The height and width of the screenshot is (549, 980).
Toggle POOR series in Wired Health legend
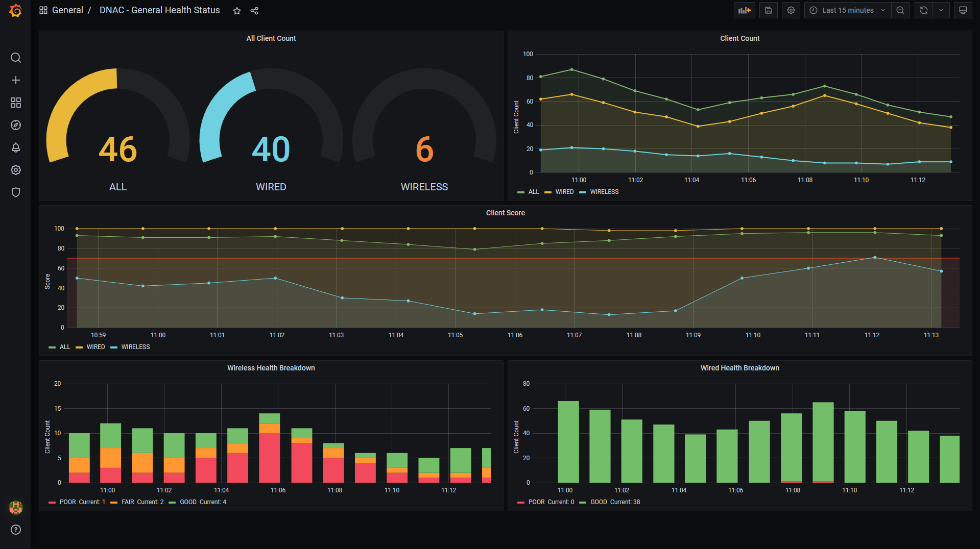pyautogui.click(x=536, y=502)
